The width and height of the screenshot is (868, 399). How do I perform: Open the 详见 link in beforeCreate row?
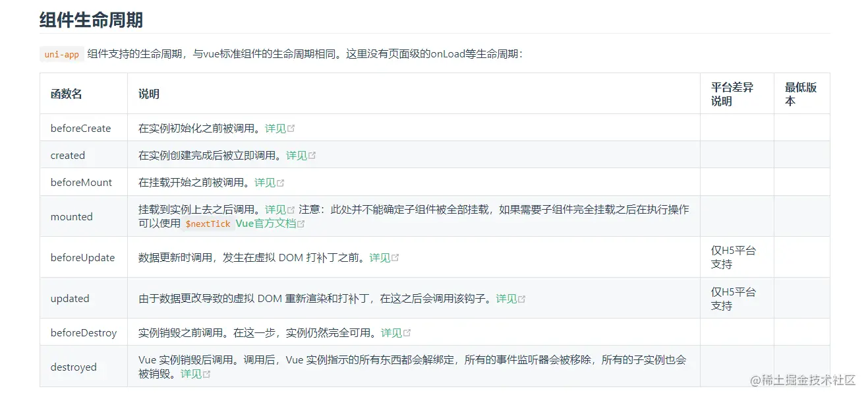coord(275,128)
